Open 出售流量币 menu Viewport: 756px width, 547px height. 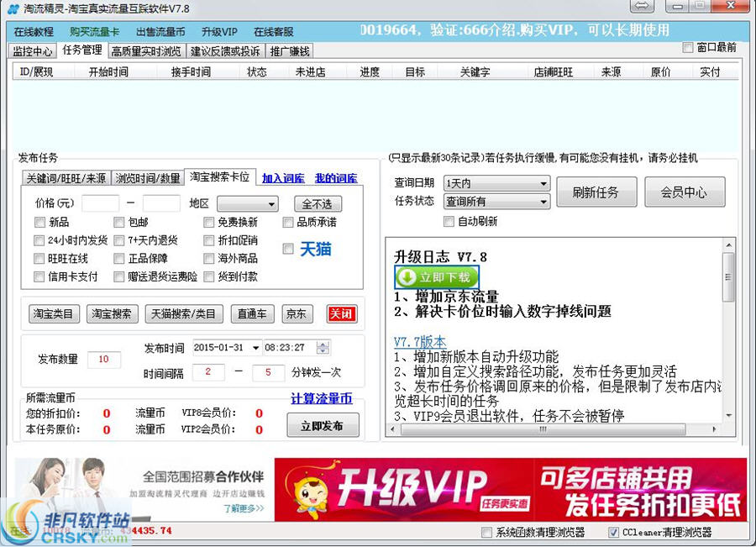[160, 32]
